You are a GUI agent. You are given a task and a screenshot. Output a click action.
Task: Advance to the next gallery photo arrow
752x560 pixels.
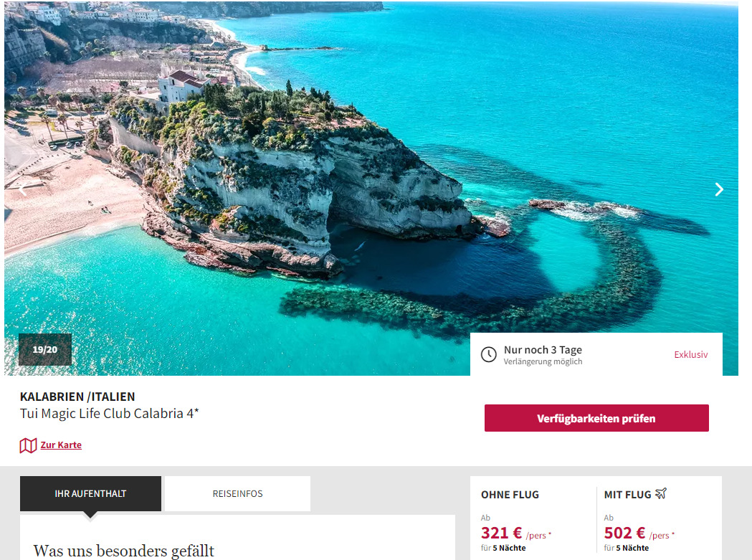click(718, 189)
